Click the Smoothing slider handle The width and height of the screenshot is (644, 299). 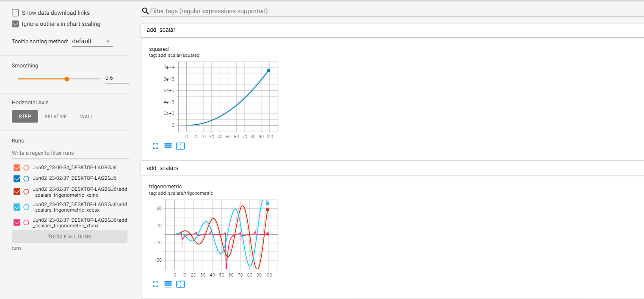tap(66, 79)
